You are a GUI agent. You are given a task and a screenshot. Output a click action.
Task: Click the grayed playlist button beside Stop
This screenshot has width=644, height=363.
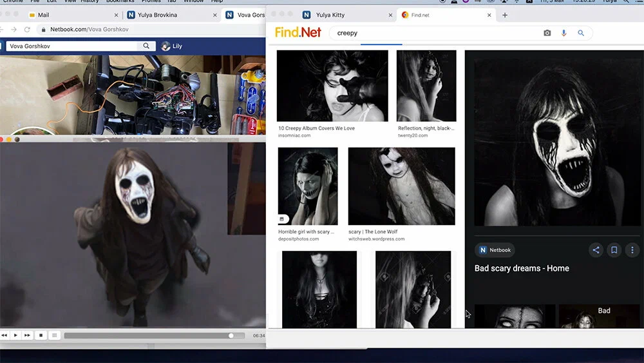point(54,335)
